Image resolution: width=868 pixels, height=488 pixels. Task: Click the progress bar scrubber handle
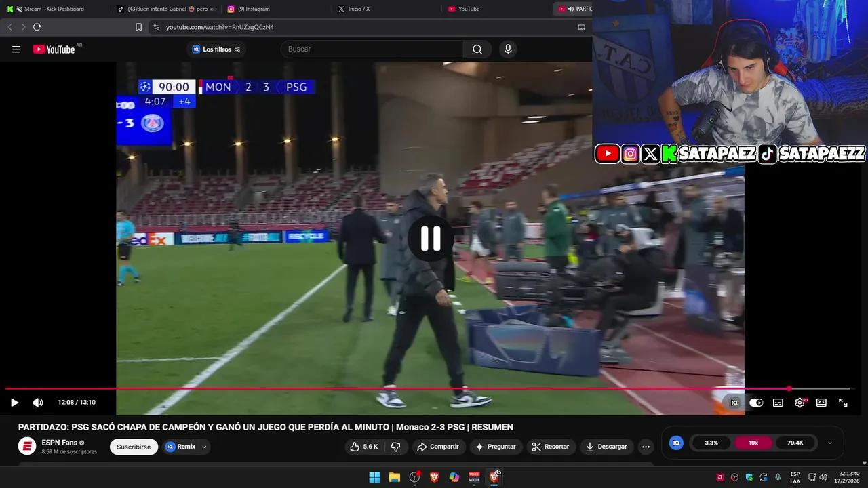[x=789, y=388]
